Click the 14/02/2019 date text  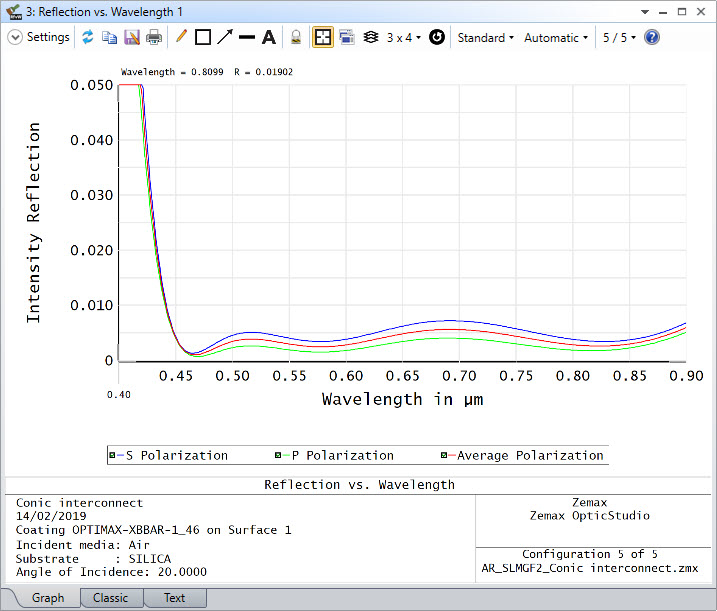pos(51,516)
